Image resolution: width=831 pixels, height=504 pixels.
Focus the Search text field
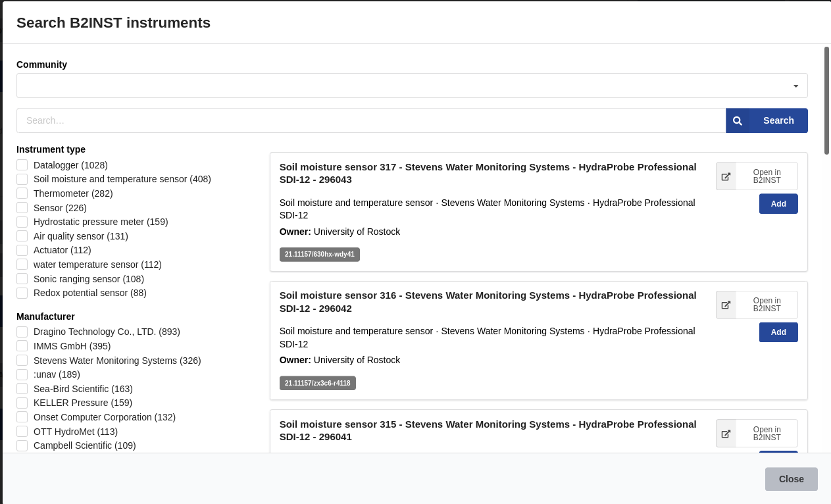(x=371, y=120)
